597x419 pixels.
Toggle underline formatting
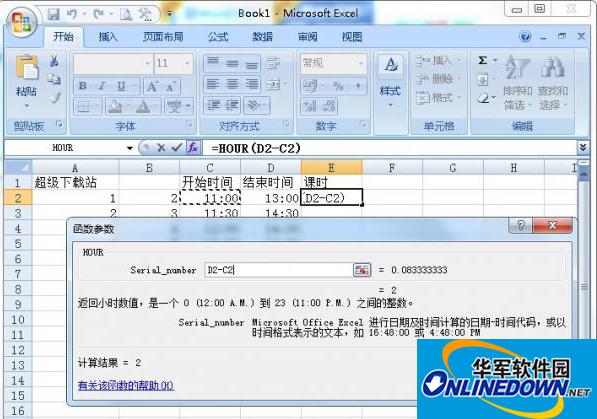click(121, 86)
